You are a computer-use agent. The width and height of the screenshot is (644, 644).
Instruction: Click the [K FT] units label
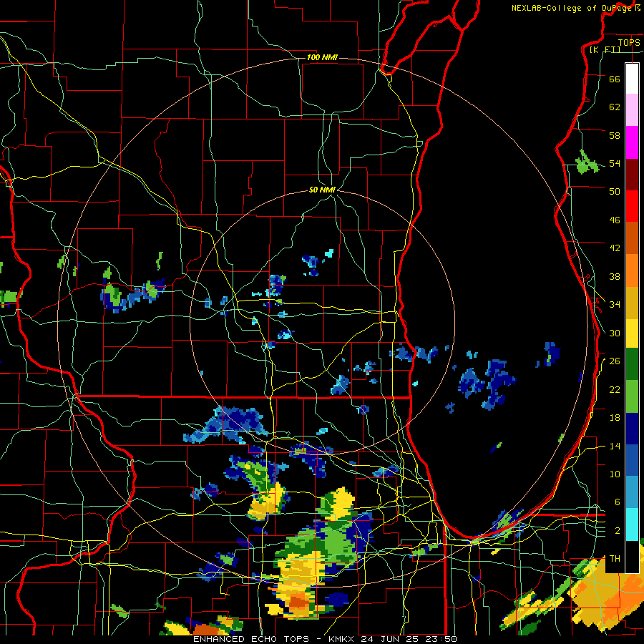tap(605, 49)
